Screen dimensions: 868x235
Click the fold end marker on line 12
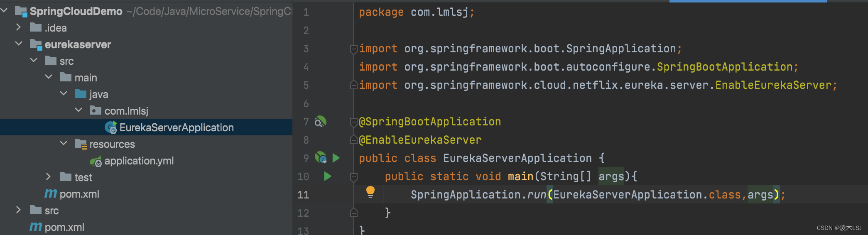354,213
